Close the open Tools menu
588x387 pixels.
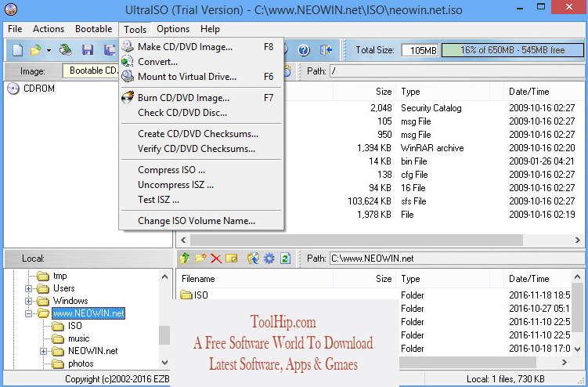pos(135,29)
